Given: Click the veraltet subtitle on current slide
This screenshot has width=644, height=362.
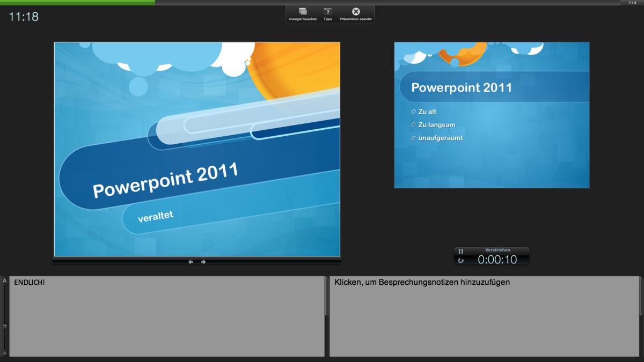Looking at the screenshot, I should click(x=156, y=216).
